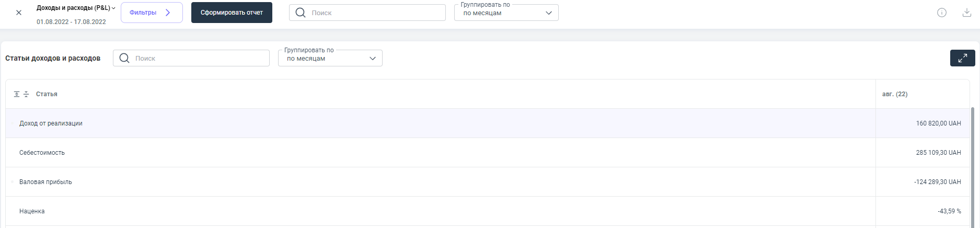This screenshot has height=228, width=980.
Task: Click the download report icon
Action: coord(966,13)
